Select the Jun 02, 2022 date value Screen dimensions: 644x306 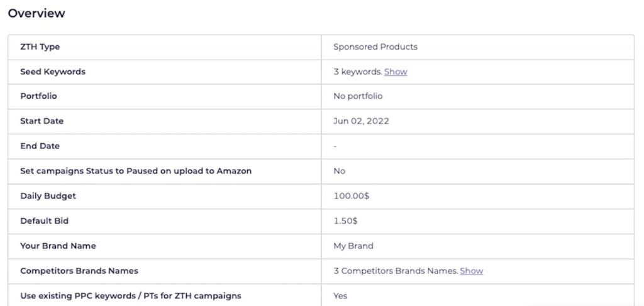pos(361,121)
